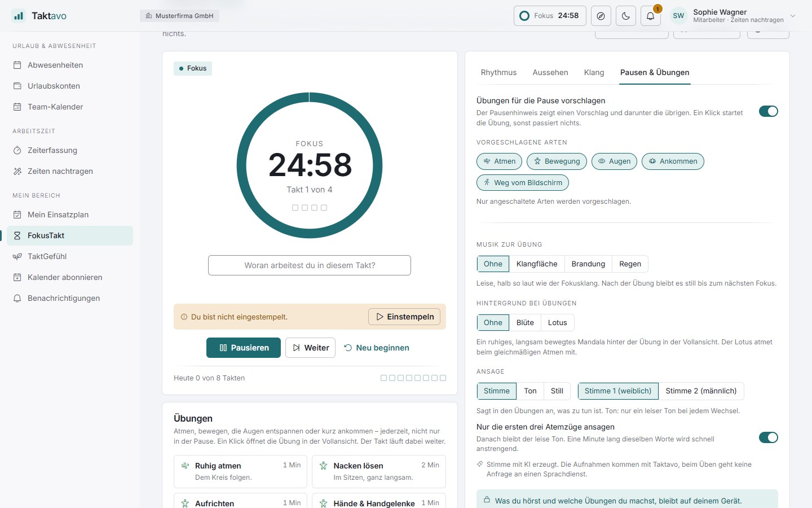Screen dimensions: 812x508
Task: Click the Fokus 24:58 timer pill in header
Action: [x=550, y=16]
